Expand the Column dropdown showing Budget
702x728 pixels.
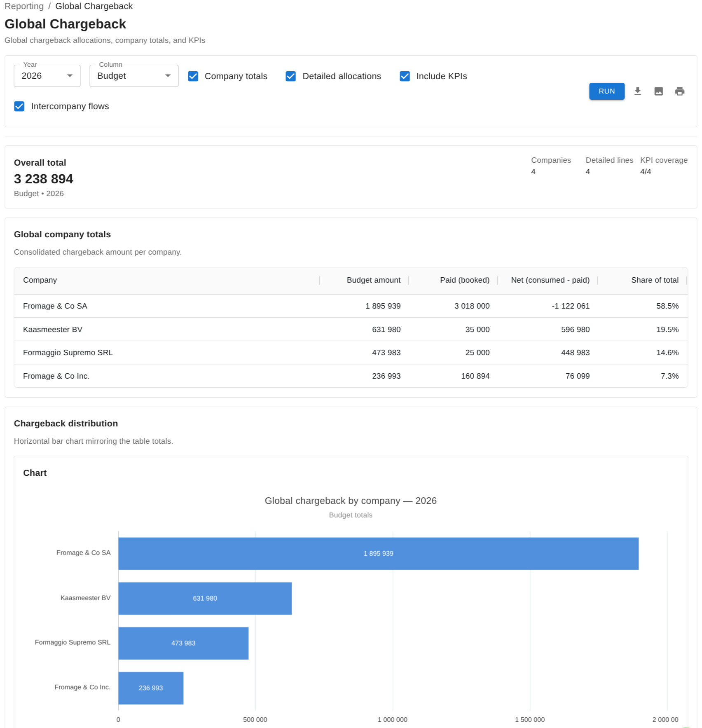pyautogui.click(x=133, y=76)
